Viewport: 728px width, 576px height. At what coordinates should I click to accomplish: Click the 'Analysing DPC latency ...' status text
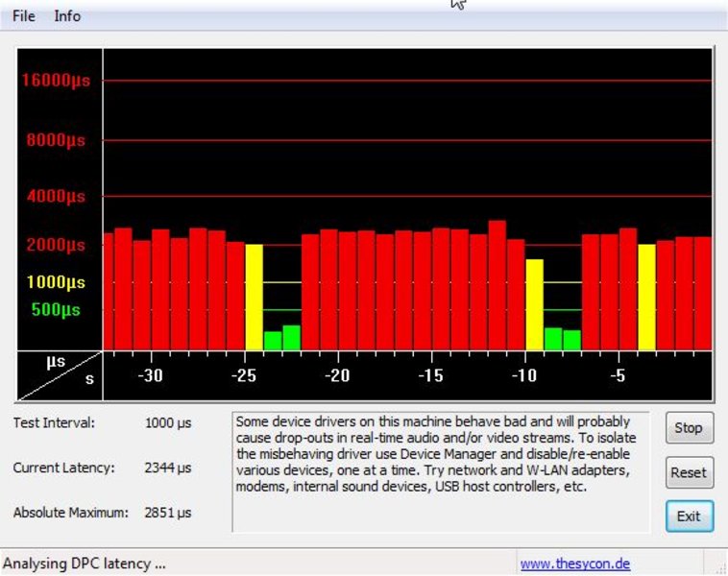click(84, 564)
